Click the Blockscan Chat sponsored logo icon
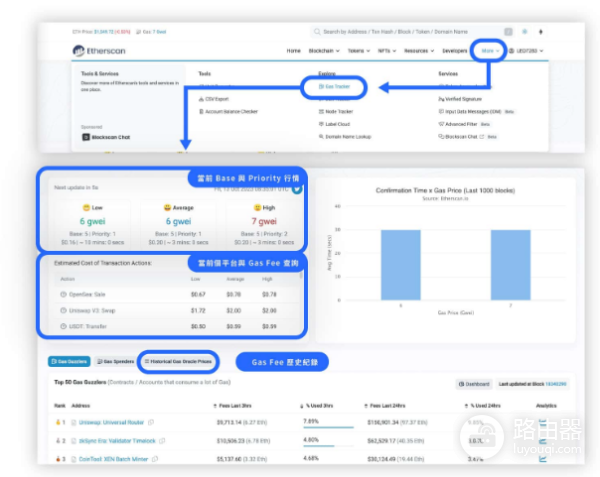This screenshot has width=600, height=477. pos(86,137)
